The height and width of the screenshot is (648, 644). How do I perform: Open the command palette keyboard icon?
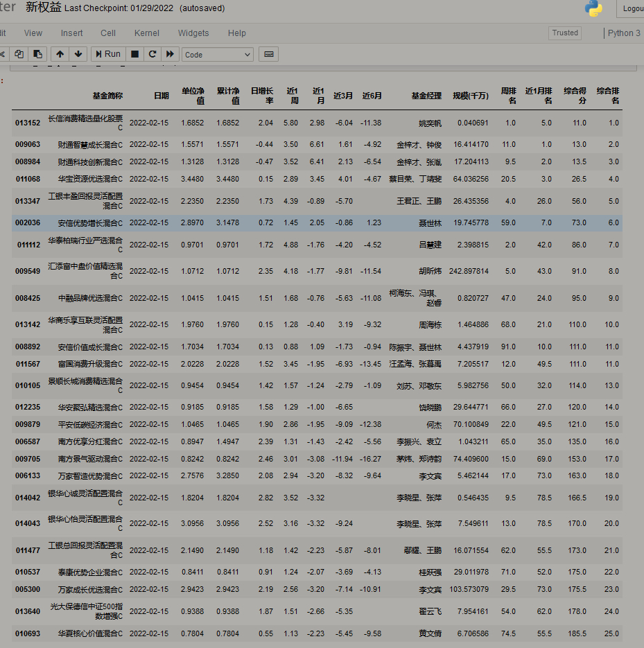pyautogui.click(x=269, y=54)
